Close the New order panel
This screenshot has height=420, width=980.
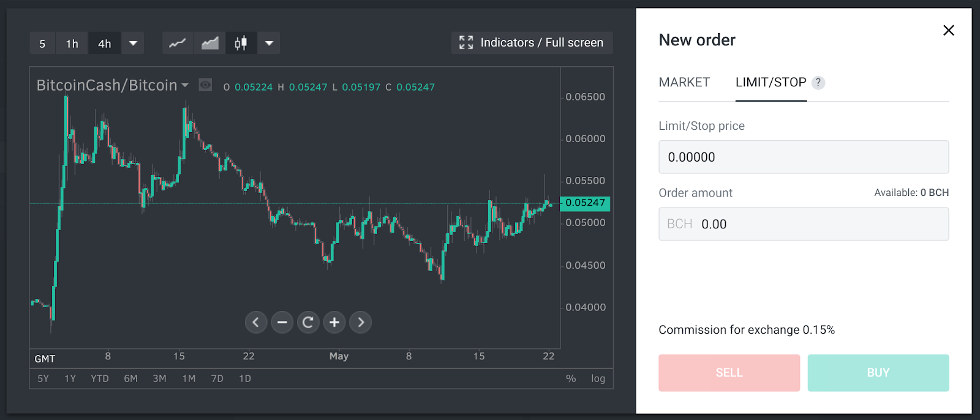click(949, 31)
